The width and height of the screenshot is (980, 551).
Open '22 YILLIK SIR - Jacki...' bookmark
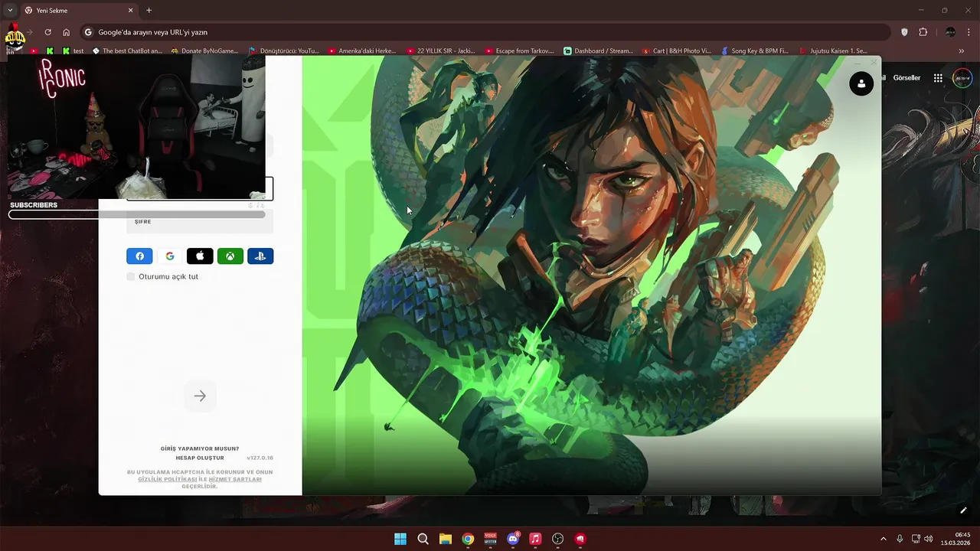pos(441,51)
